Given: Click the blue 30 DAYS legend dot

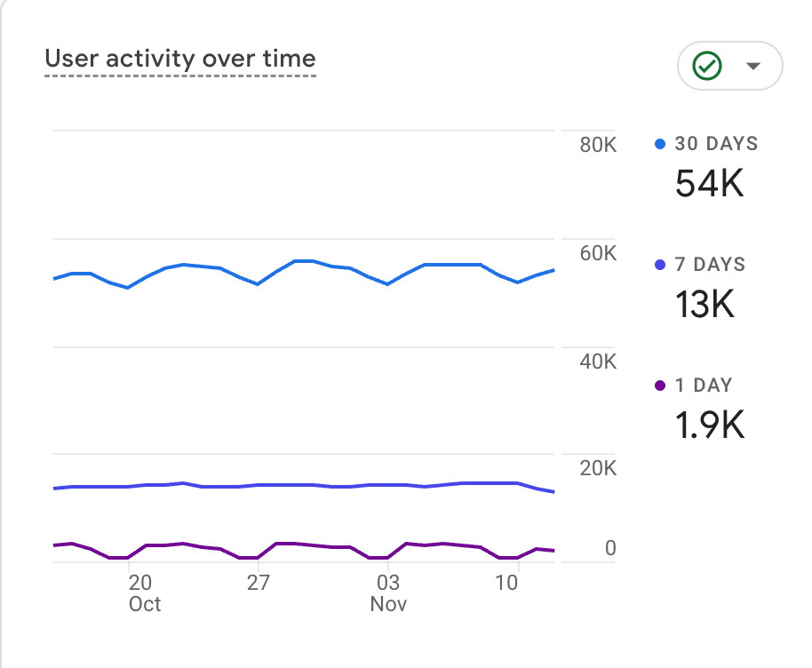Looking at the screenshot, I should coord(659,144).
